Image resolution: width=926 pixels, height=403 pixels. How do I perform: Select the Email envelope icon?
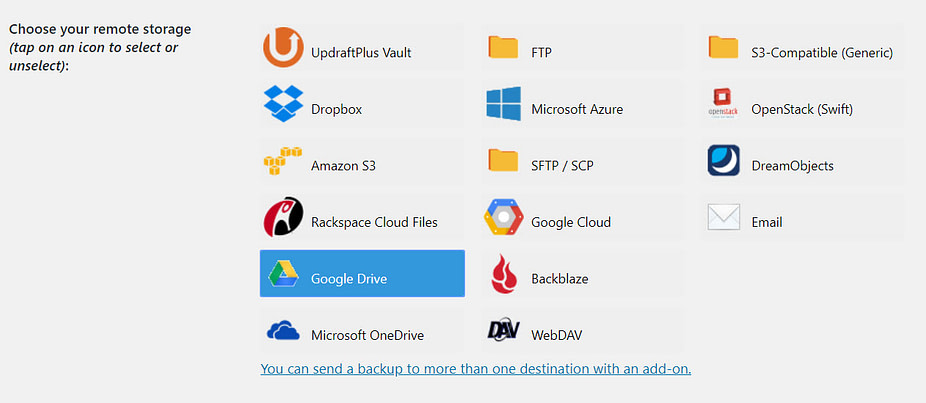[x=723, y=217]
